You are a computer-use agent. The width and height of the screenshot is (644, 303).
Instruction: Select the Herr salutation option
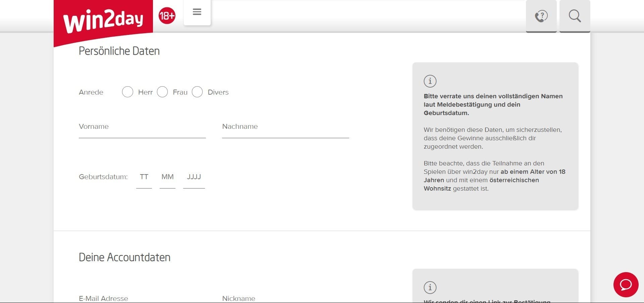(128, 92)
